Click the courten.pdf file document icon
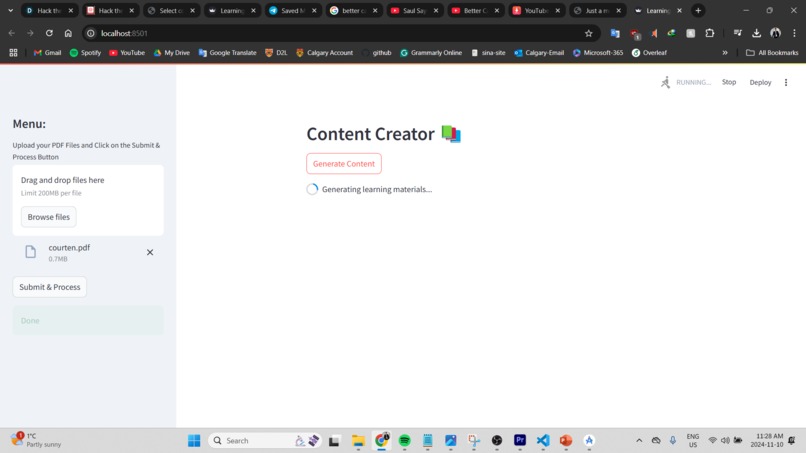The image size is (806, 453). point(31,251)
